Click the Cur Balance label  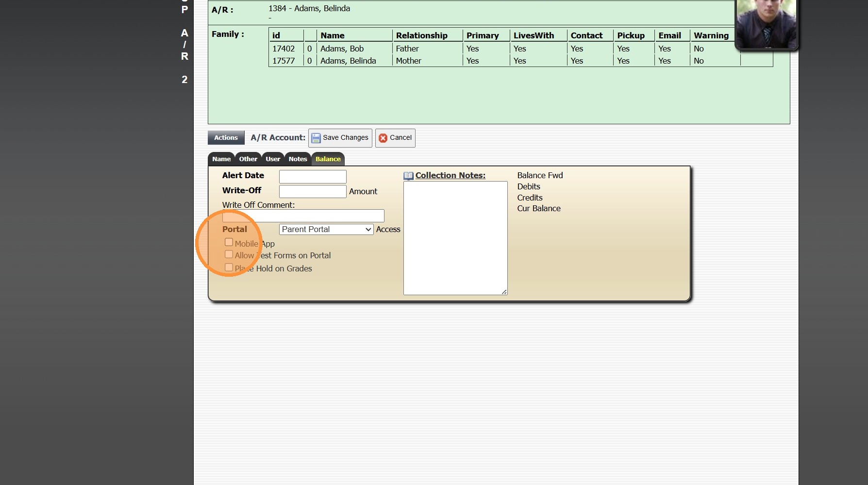(x=539, y=208)
